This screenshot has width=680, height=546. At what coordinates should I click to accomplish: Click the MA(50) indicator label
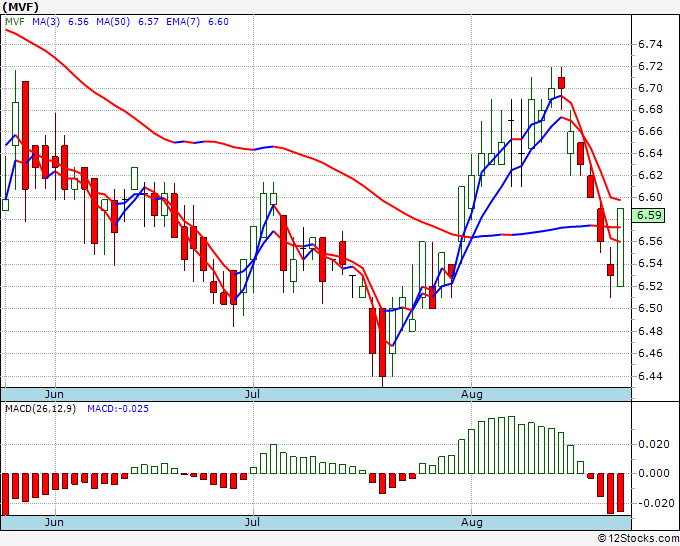(113, 21)
